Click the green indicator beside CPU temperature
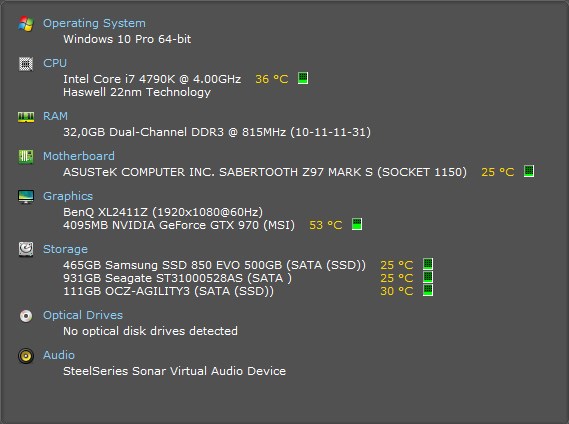The height and width of the screenshot is (424, 569). (x=303, y=78)
